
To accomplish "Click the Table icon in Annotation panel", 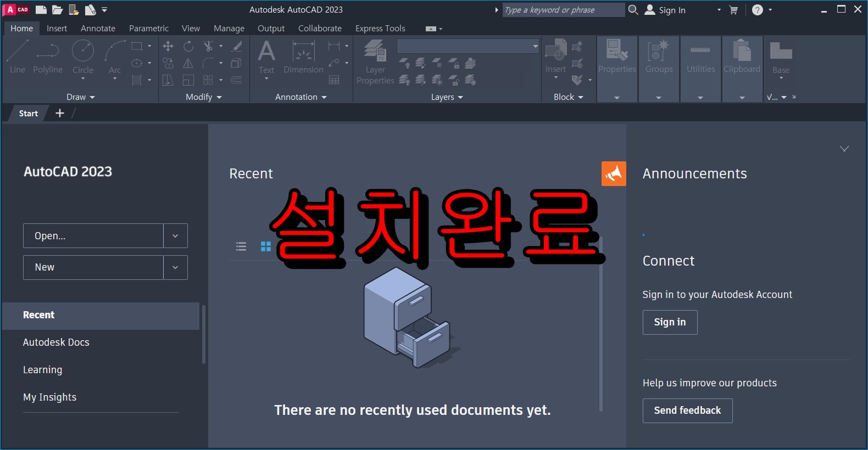I will click(x=334, y=80).
